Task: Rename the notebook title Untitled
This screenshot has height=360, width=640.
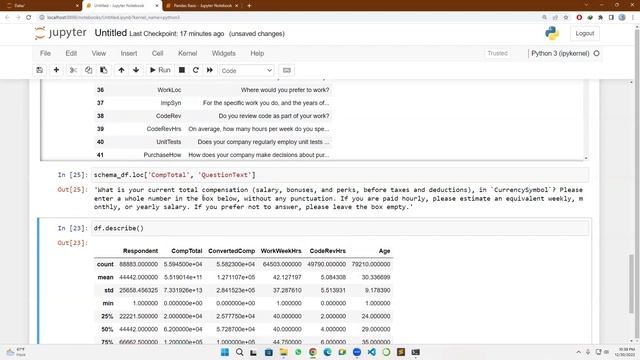Action: (111, 33)
